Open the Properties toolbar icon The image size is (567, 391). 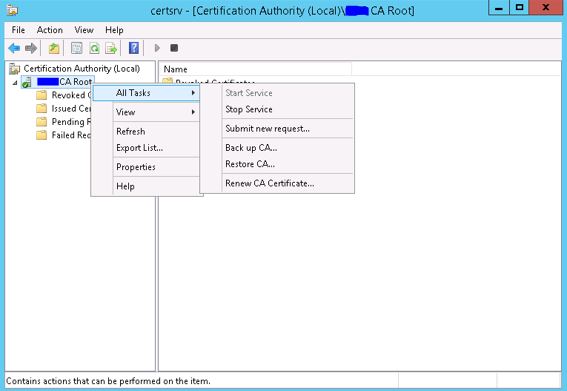(x=77, y=48)
